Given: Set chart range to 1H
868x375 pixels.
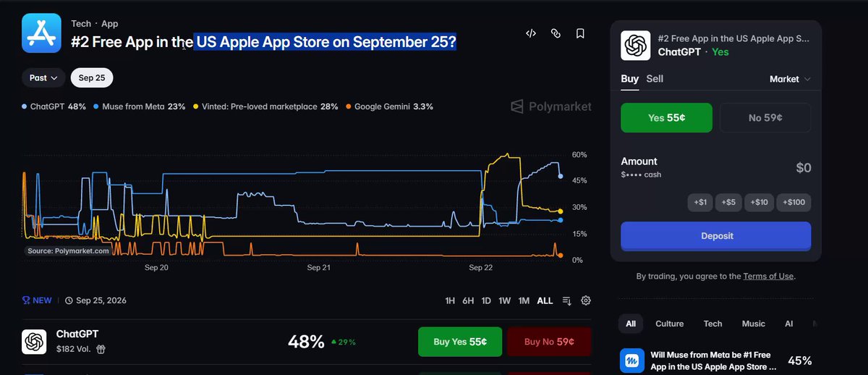Looking at the screenshot, I should (x=450, y=300).
